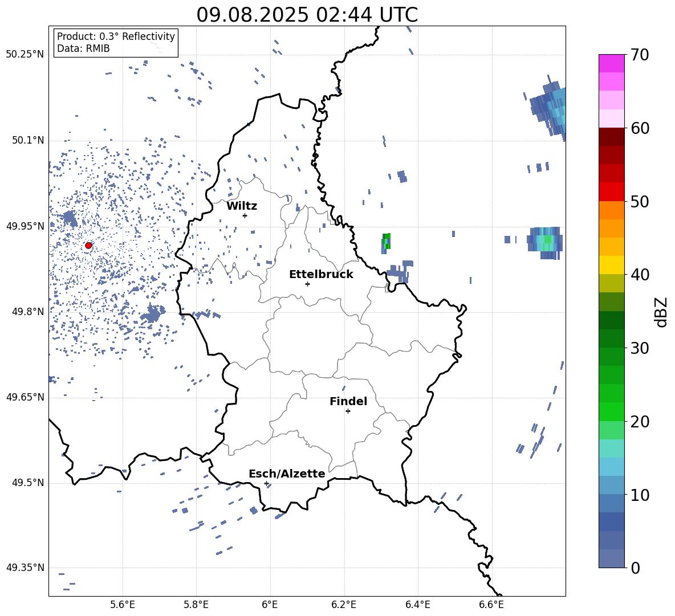The height and width of the screenshot is (616, 675).
Task: Click the Findel station cross marker
Action: (x=348, y=411)
